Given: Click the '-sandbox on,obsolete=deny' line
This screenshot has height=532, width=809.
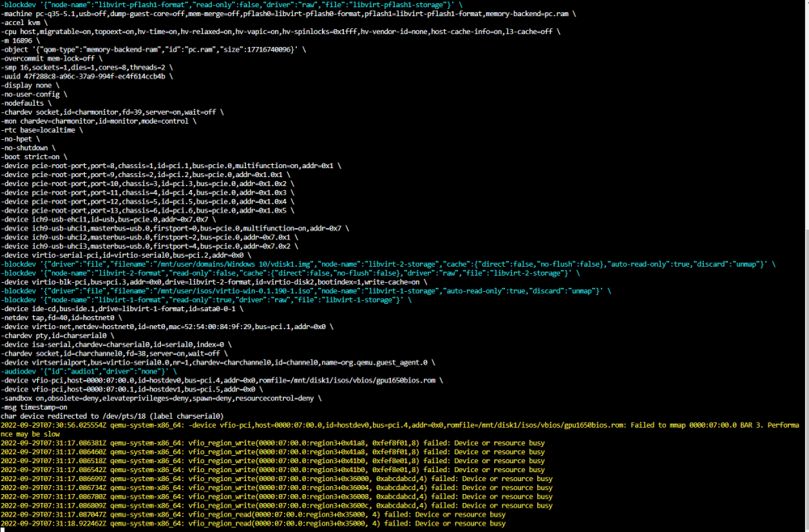Looking at the screenshot, I should (161, 398).
